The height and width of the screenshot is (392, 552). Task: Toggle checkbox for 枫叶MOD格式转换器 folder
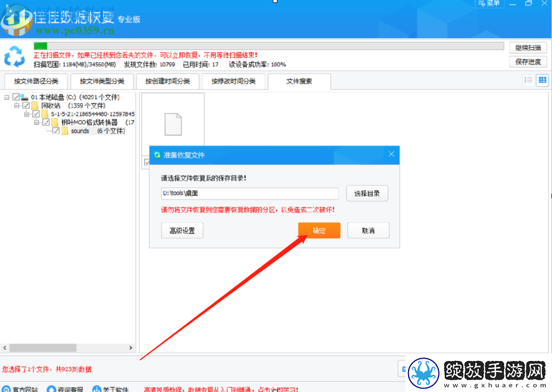click(x=46, y=122)
